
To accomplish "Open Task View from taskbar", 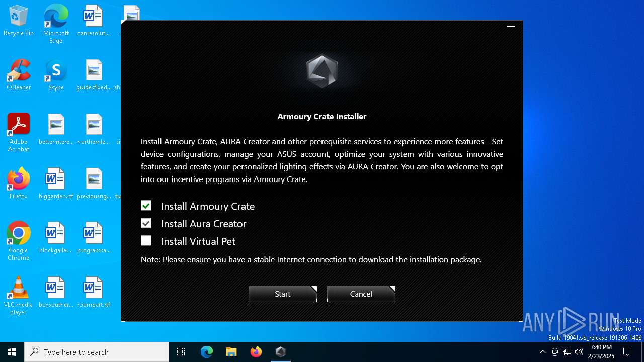I will 181,352.
